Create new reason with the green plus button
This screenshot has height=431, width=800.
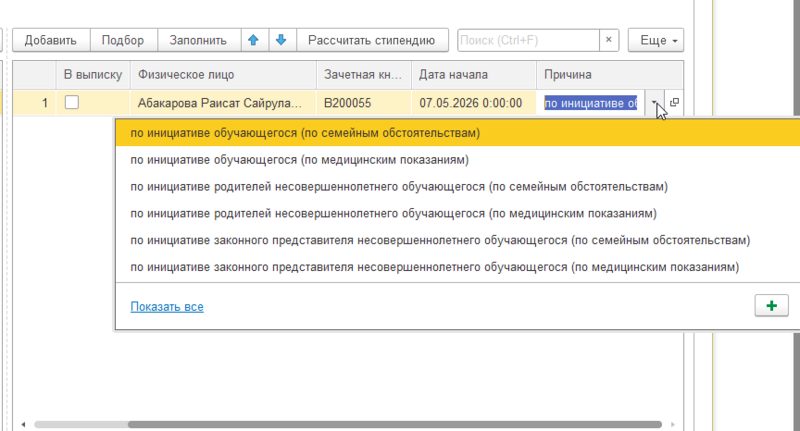[x=771, y=306]
